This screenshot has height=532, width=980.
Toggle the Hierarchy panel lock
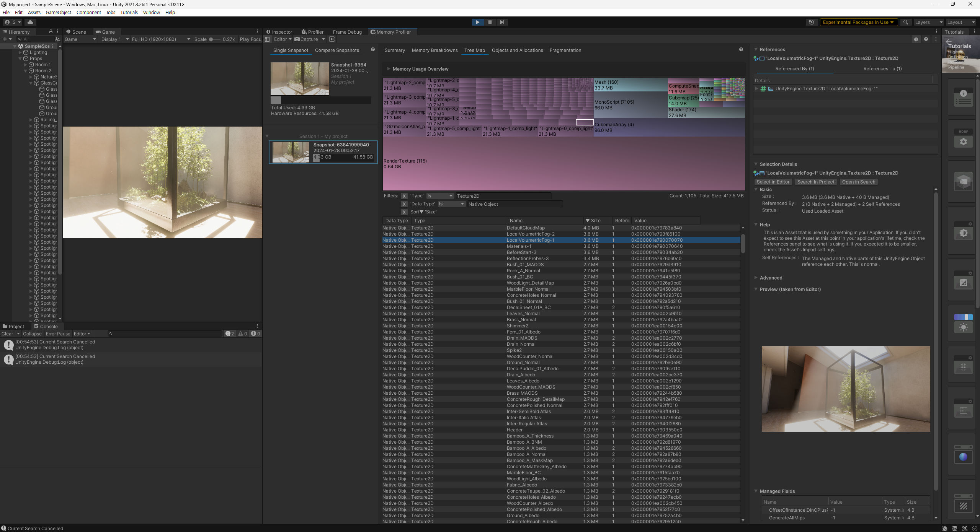click(51, 32)
